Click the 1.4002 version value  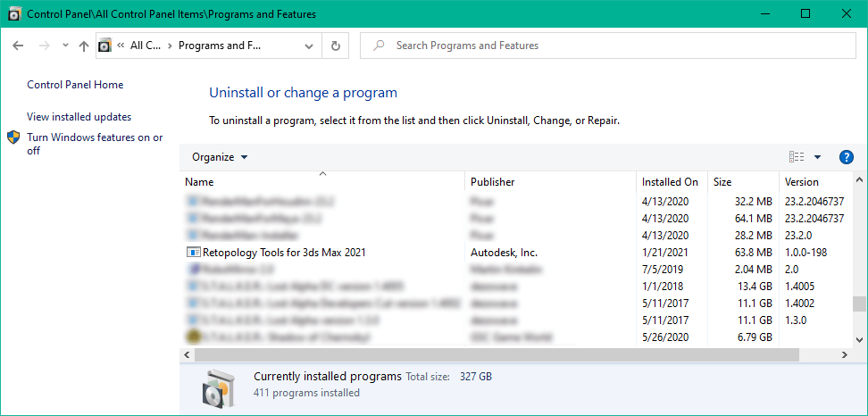[x=799, y=304]
